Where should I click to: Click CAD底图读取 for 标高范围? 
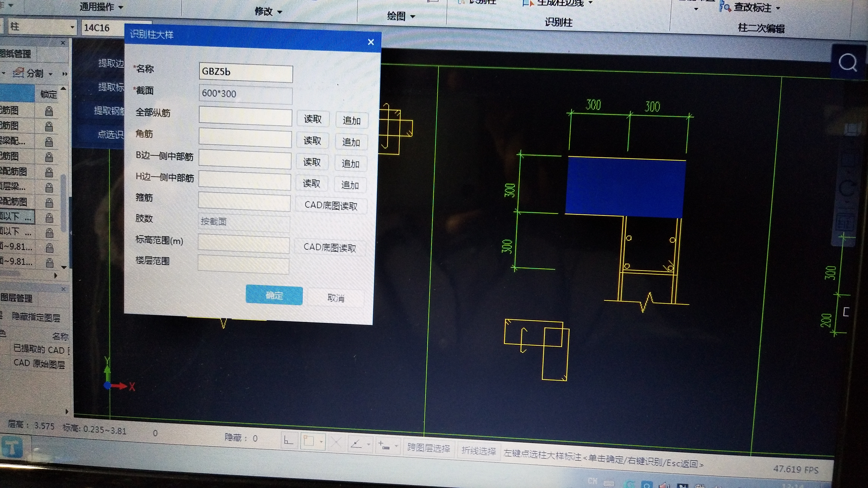[x=330, y=248]
